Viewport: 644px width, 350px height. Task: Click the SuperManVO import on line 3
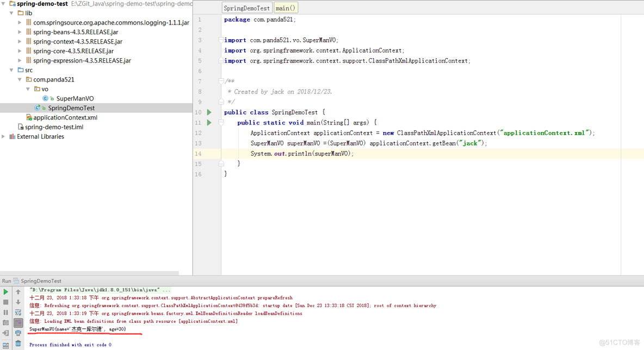point(281,40)
